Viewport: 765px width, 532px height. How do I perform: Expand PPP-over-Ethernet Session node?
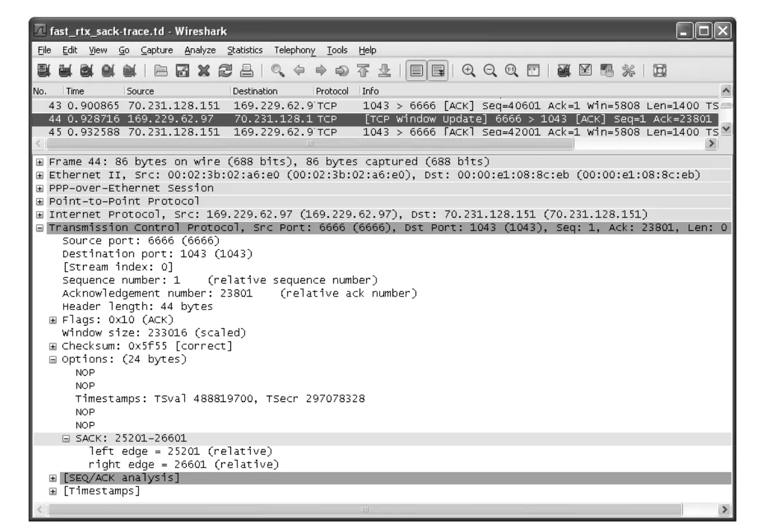click(x=40, y=188)
